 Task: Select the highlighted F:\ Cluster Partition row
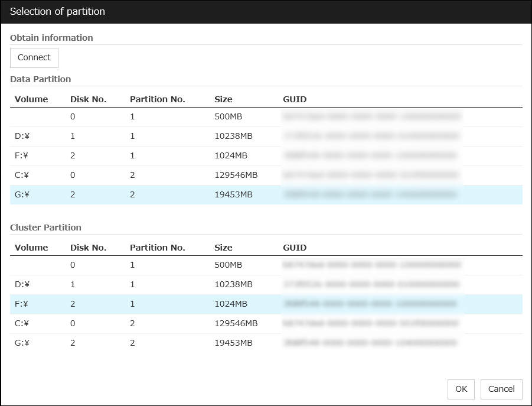(x=118, y=304)
